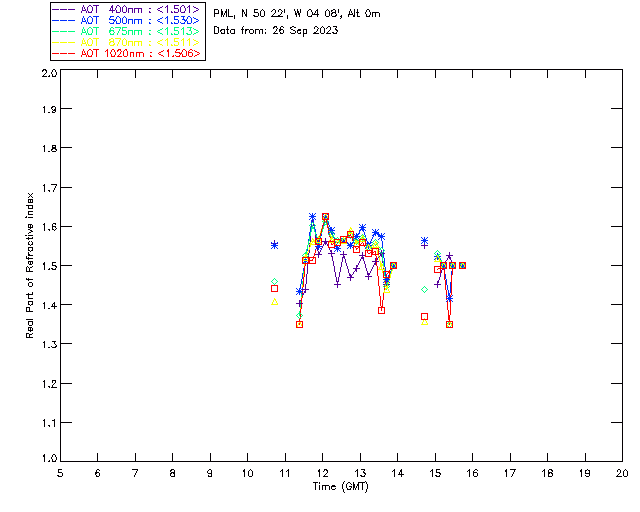
Task: Click the x-axis tick label 5
Action: pos(60,473)
